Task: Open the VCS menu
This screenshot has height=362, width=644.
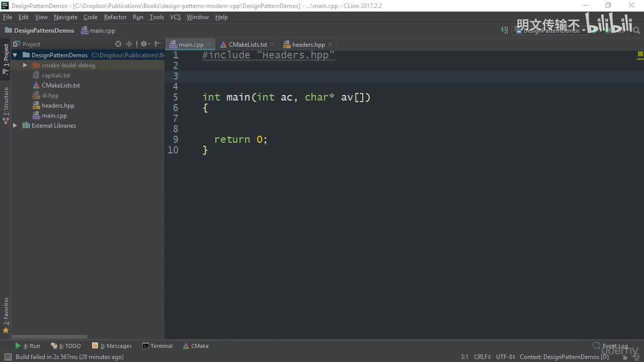Action: (175, 17)
